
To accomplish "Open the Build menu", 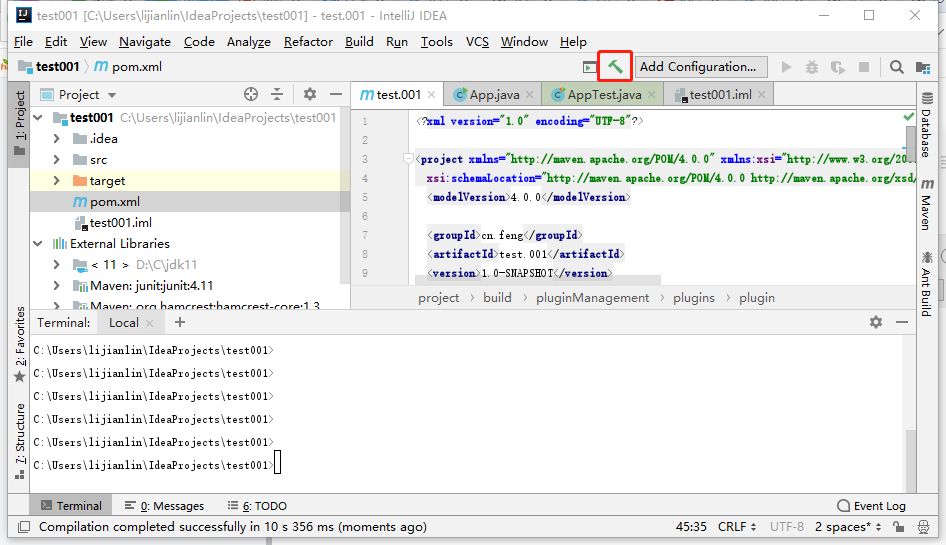I will [359, 42].
